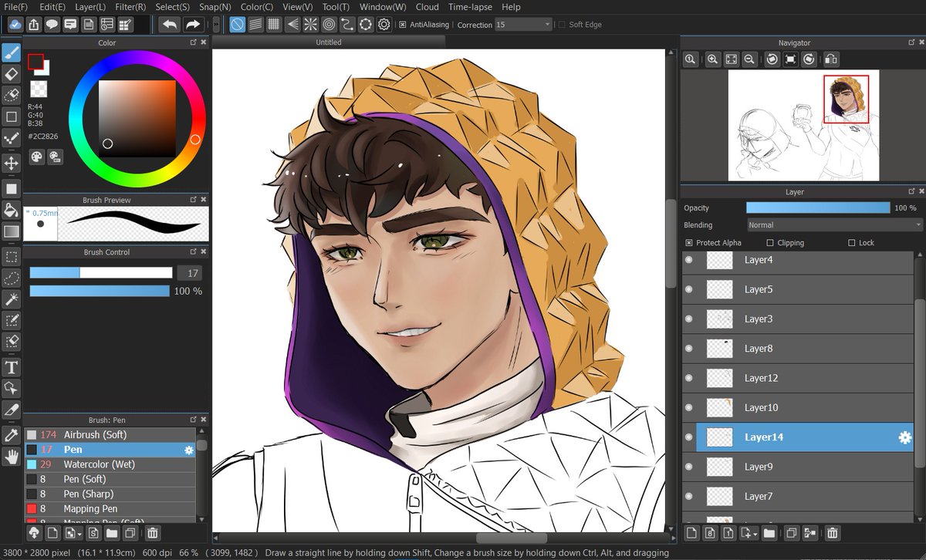This screenshot has width=926, height=560.
Task: Click the brush size slider
Action: coord(101,272)
